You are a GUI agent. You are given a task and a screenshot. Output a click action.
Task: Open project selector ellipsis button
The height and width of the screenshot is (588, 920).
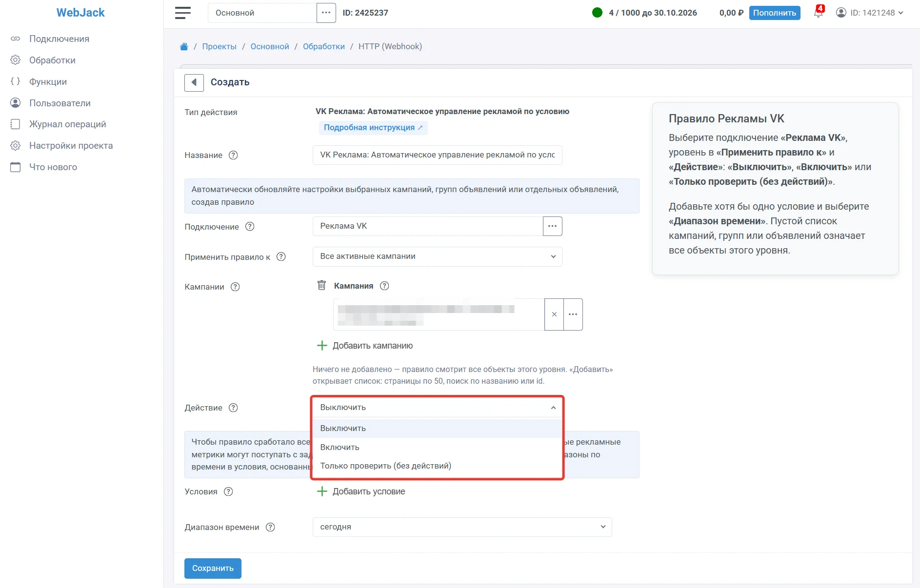point(326,13)
